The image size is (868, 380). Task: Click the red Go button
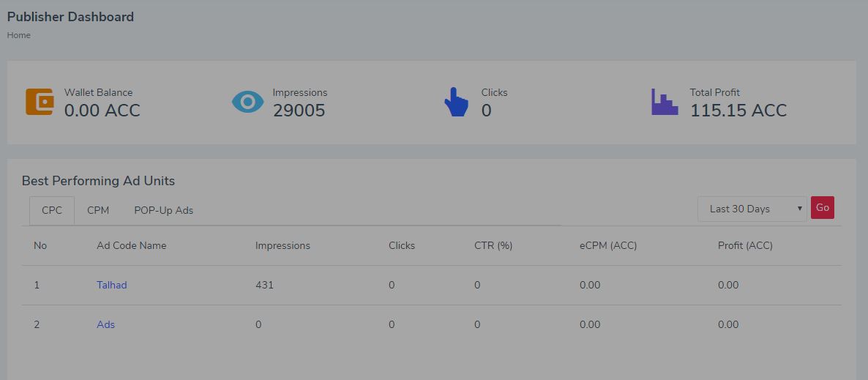tap(823, 208)
